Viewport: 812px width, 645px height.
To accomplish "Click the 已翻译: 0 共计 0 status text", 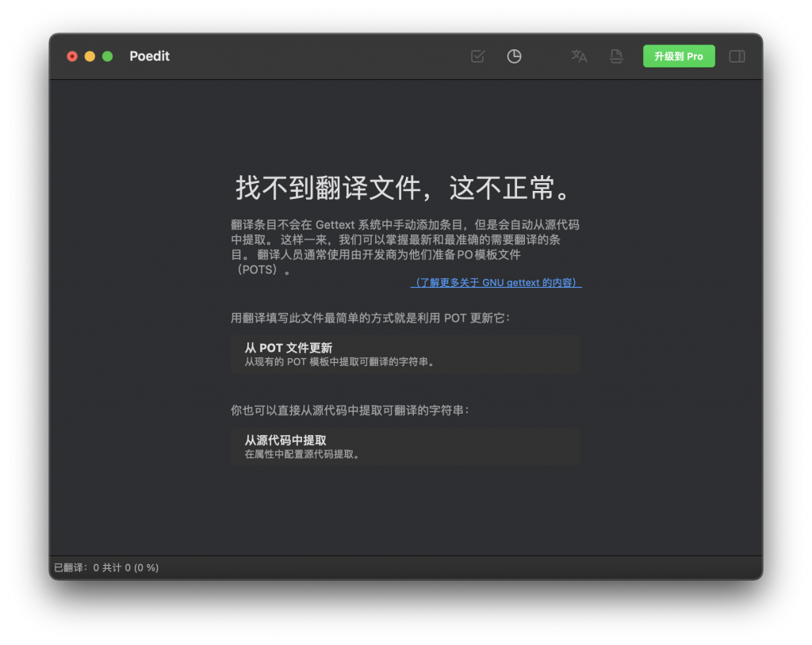I will [106, 568].
